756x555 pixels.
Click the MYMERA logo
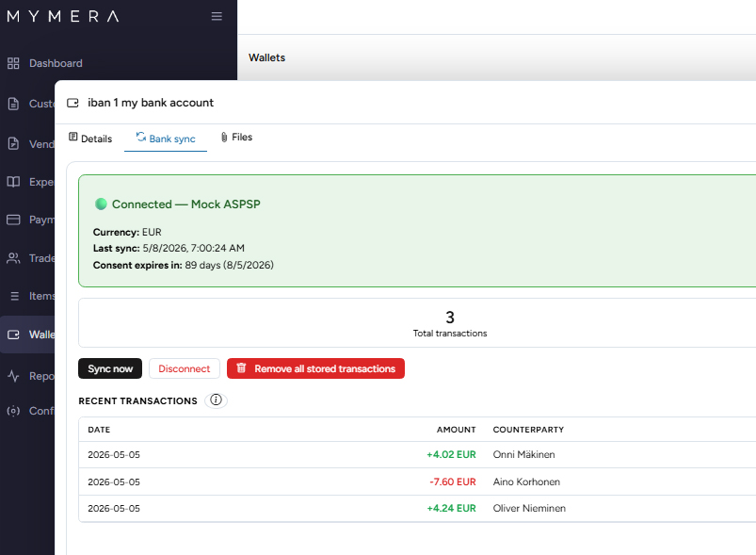pos(63,16)
